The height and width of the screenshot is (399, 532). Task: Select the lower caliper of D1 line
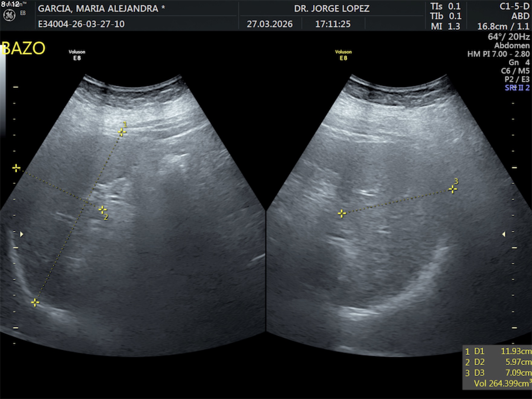click(x=35, y=302)
